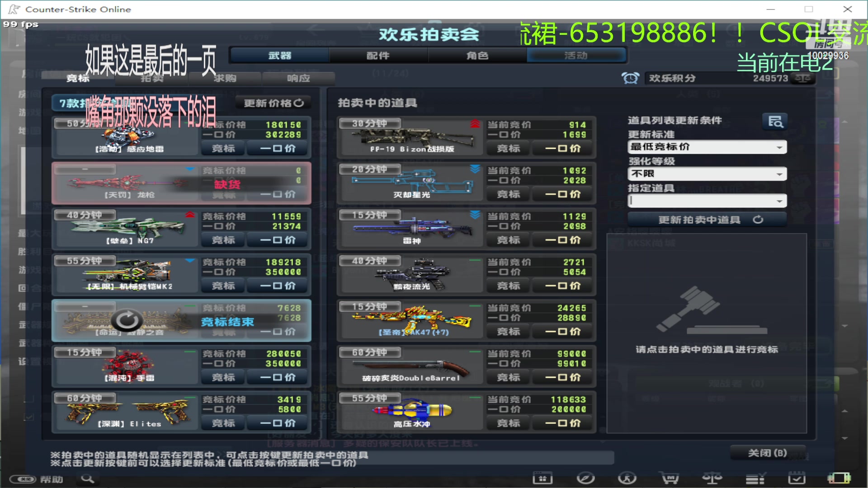Switch to the 活动 tab
The height and width of the screenshot is (488, 868).
tap(576, 56)
